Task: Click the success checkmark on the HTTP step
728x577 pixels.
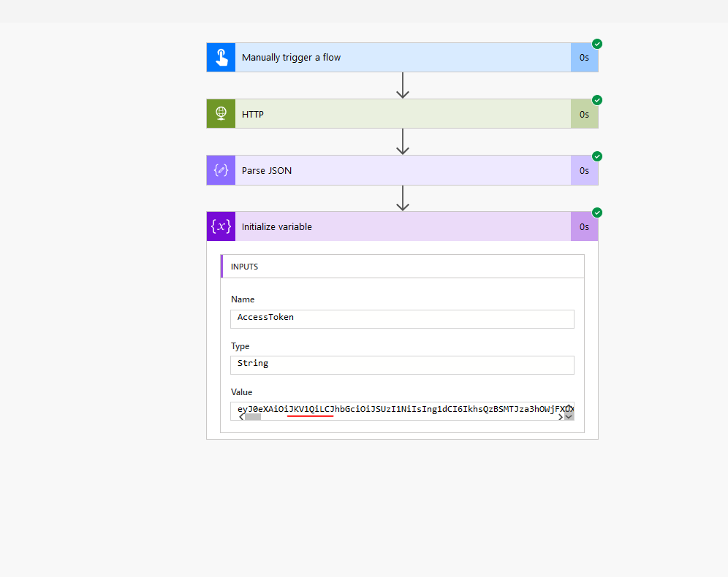Action: click(x=597, y=100)
